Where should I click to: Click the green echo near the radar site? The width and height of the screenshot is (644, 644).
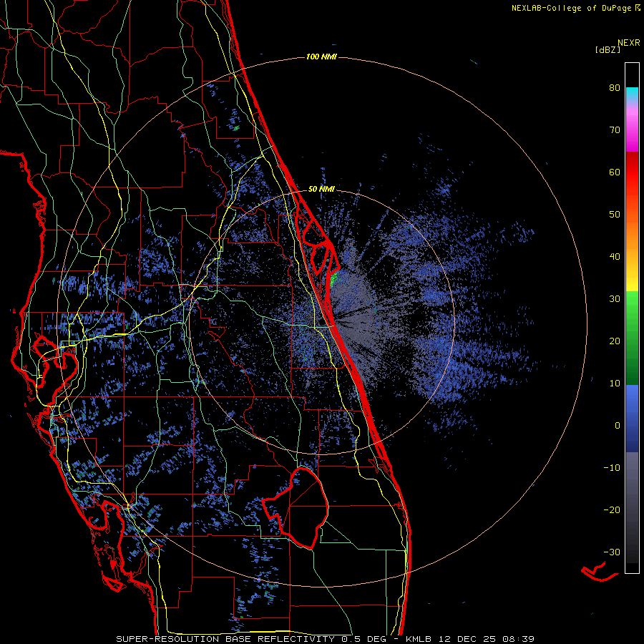[335, 279]
